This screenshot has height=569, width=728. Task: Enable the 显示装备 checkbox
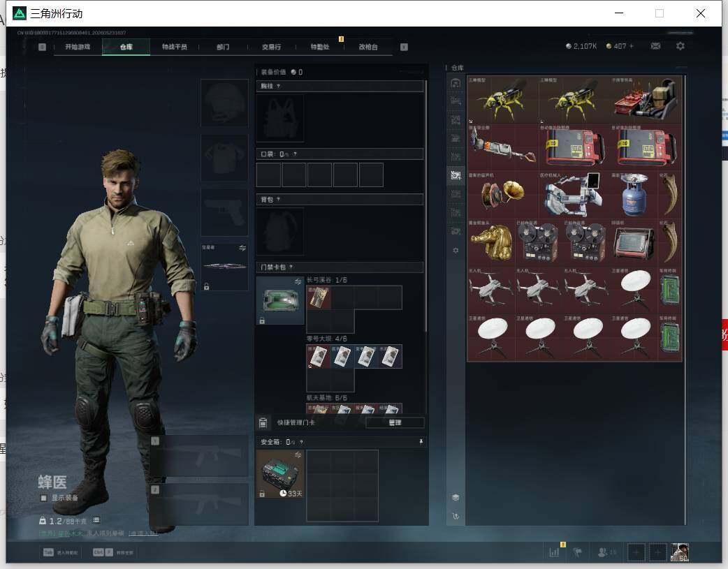click(43, 498)
